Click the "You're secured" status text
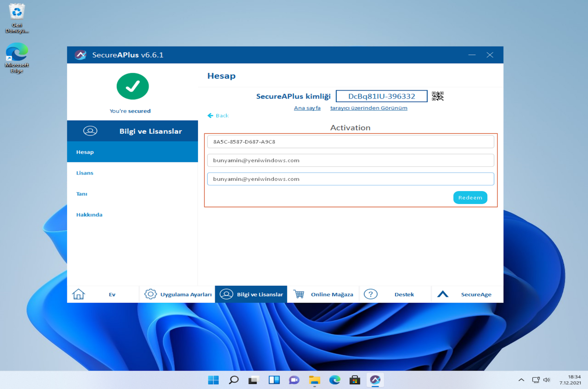This screenshot has height=389, width=588. [130, 111]
